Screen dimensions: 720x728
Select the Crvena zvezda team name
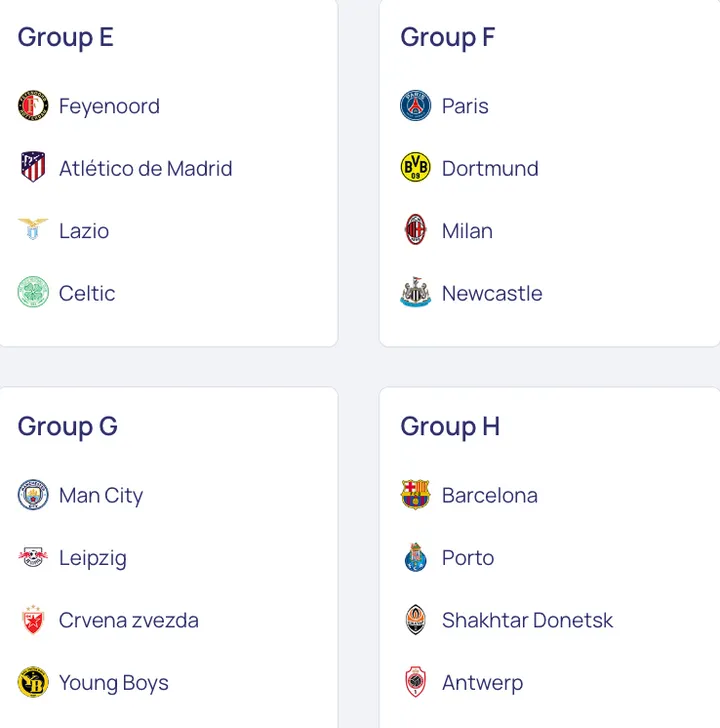[129, 620]
